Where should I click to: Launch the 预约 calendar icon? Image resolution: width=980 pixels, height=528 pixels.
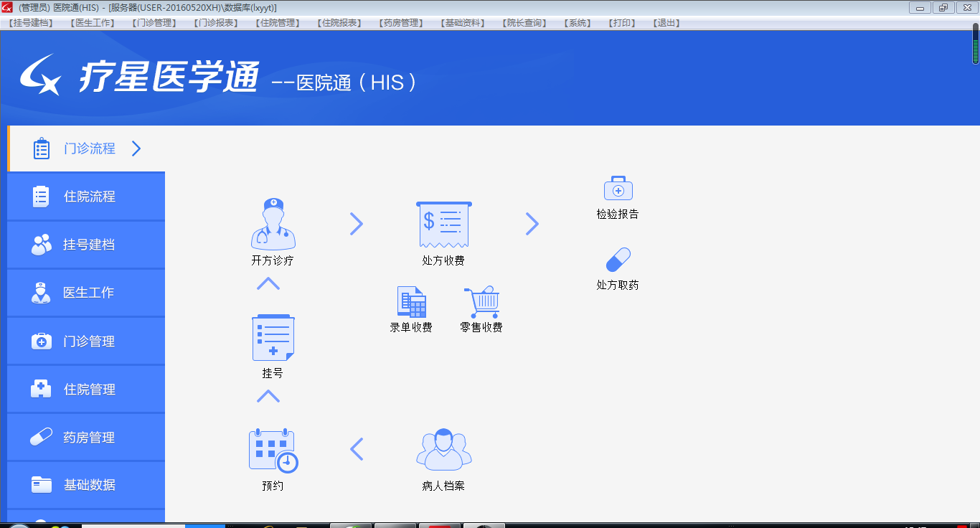pos(273,451)
